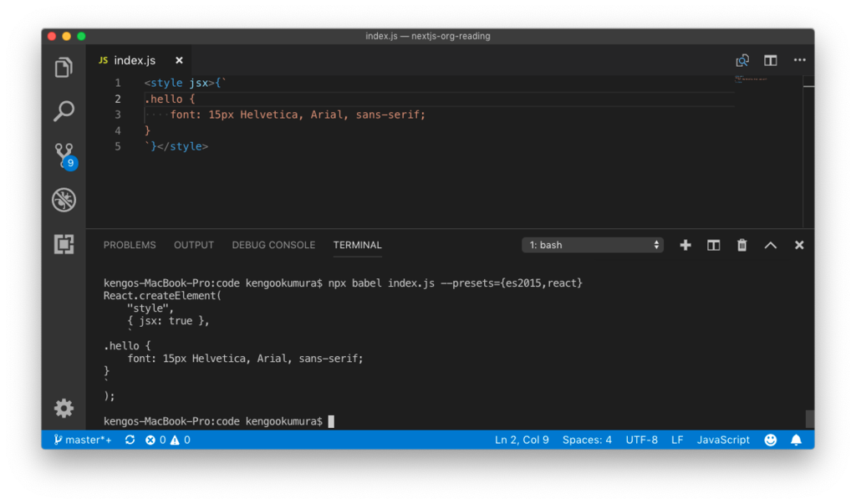Click 'React.createElement(' in terminal output
Viewport: 856px width, 504px height.
pos(163,296)
